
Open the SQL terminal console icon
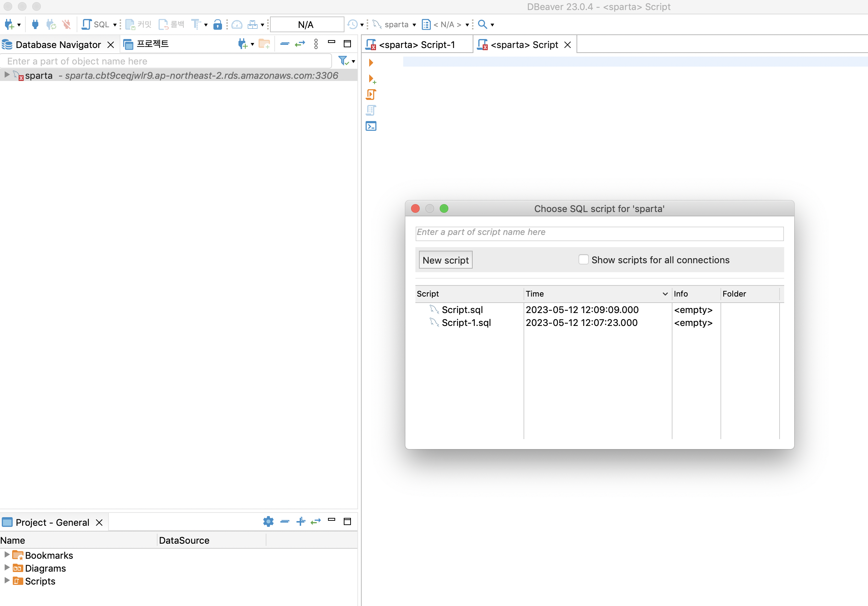[371, 126]
